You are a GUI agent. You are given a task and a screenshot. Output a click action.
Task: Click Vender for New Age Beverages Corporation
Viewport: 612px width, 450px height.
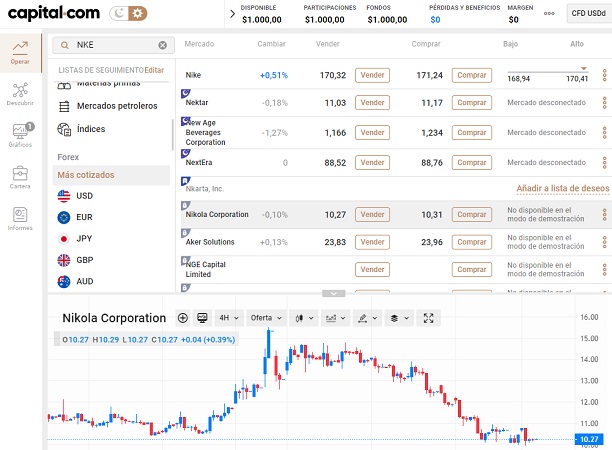click(x=372, y=133)
